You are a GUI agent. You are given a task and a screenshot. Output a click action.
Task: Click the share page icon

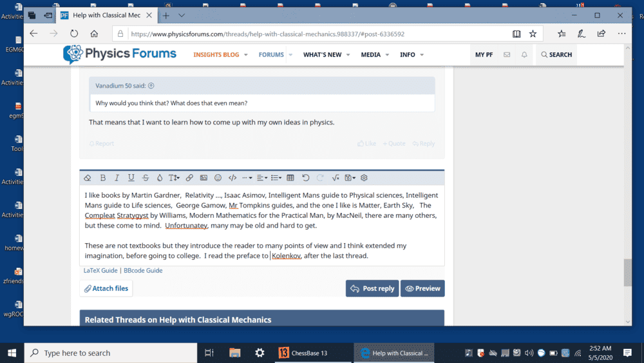pyautogui.click(x=601, y=34)
